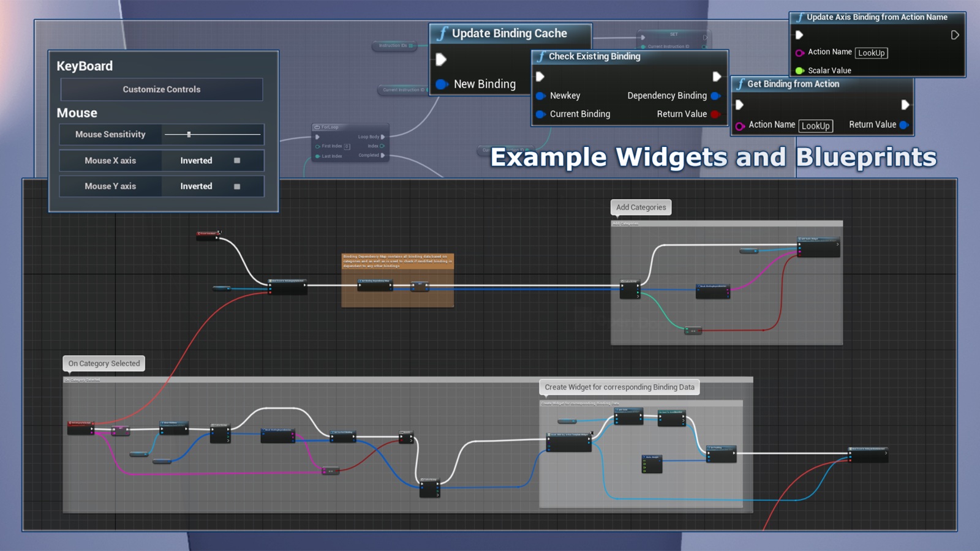Click the Current Binding input pin
The image size is (980, 551).
[x=541, y=114]
